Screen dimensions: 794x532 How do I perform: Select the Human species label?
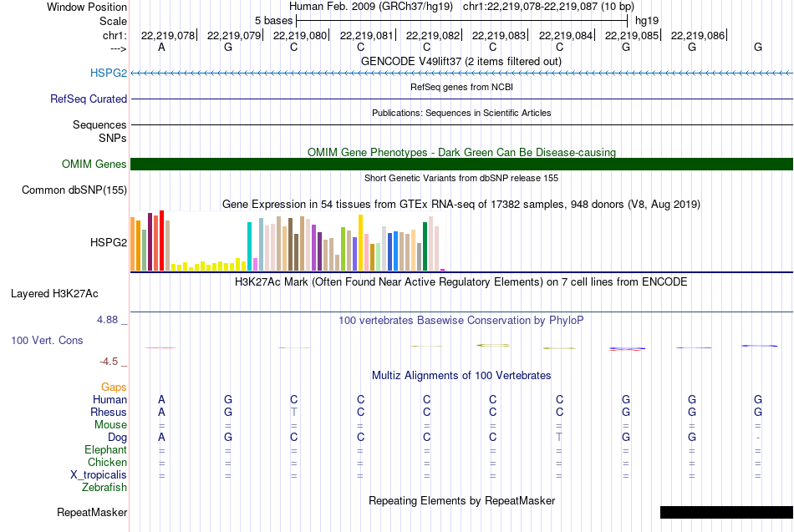(109, 400)
